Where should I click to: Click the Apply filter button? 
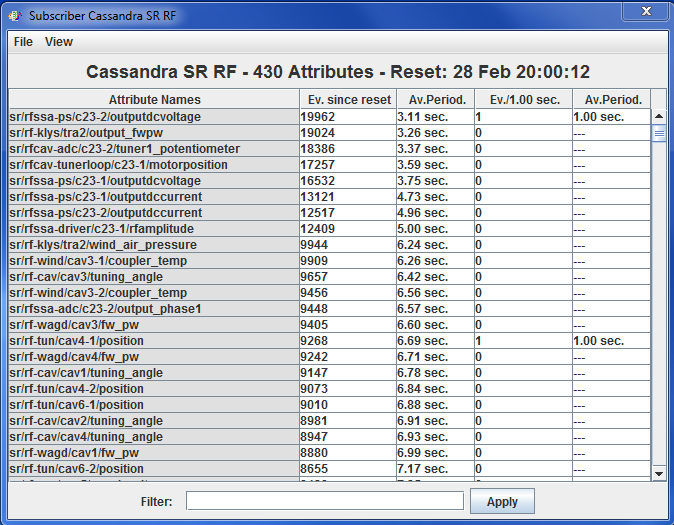pyautogui.click(x=502, y=501)
